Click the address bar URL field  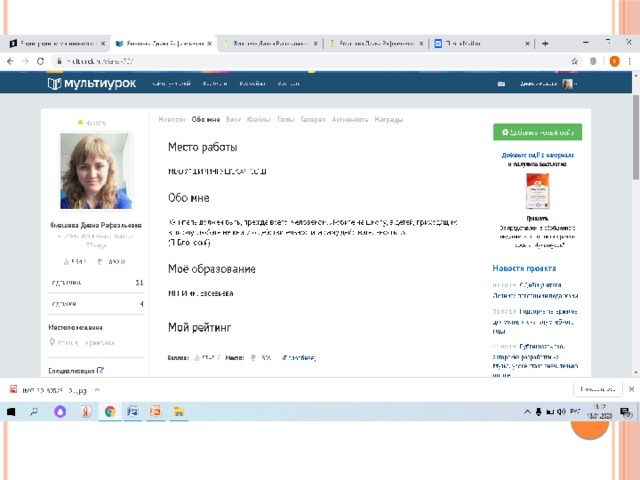(x=310, y=61)
